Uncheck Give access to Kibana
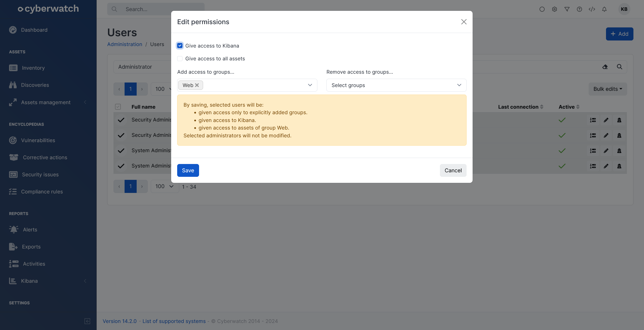This screenshot has height=330, width=644. 180,46
